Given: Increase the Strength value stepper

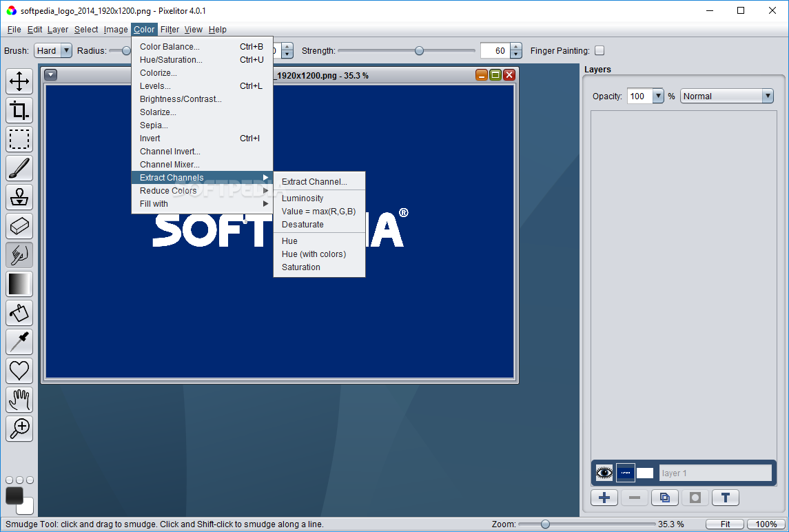Looking at the screenshot, I should tap(515, 47).
